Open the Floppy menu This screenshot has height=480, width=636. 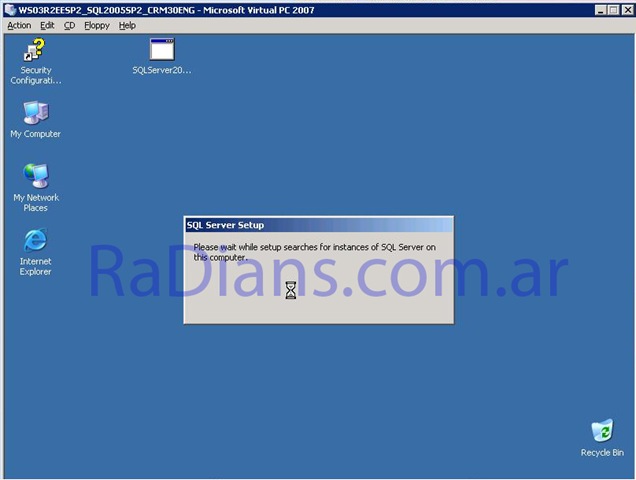click(x=97, y=25)
